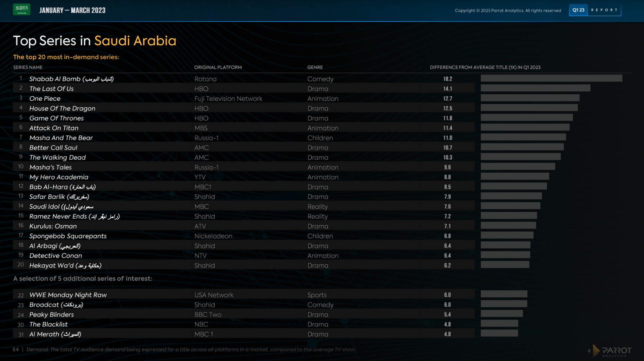
Task: Click the Saudi Arabia title text
Action: tap(135, 41)
